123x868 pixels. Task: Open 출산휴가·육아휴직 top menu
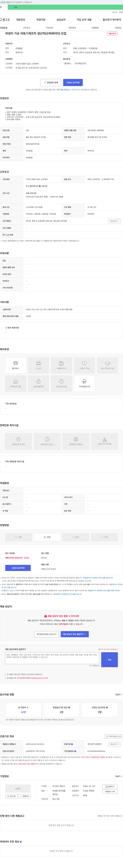click(112, 20)
